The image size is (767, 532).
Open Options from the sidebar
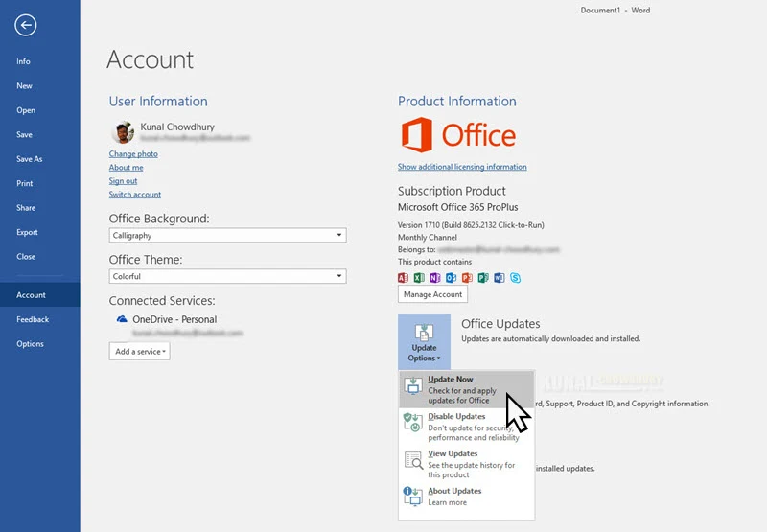click(x=31, y=344)
